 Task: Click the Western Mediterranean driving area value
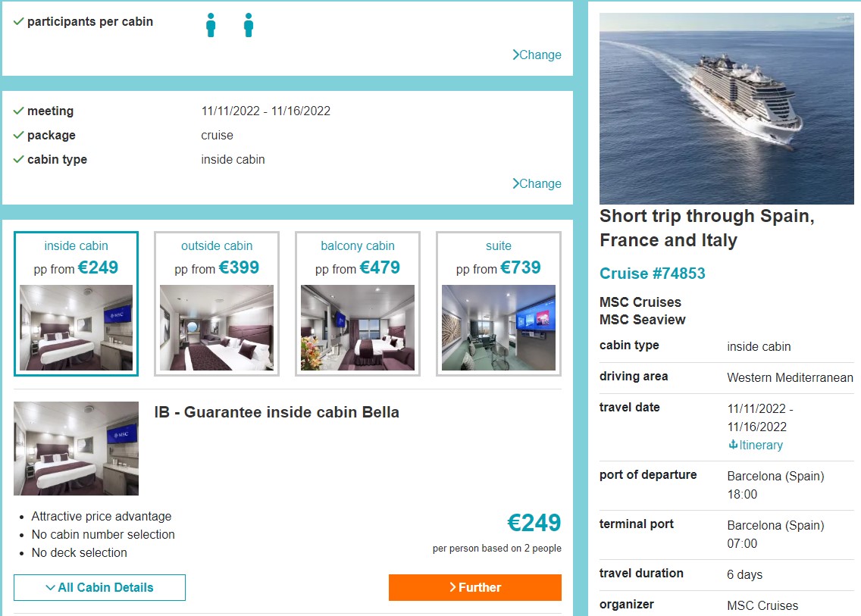(790, 378)
